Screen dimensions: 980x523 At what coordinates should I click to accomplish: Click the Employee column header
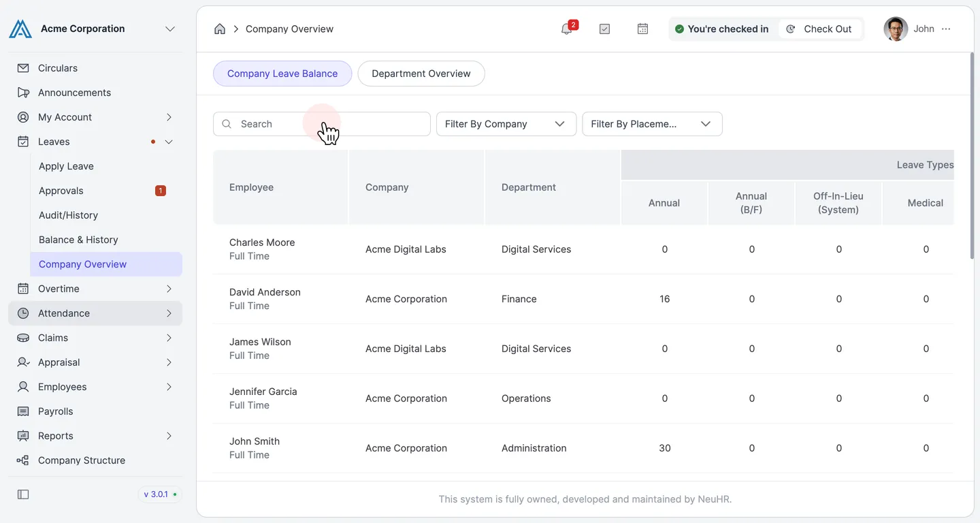(x=280, y=187)
